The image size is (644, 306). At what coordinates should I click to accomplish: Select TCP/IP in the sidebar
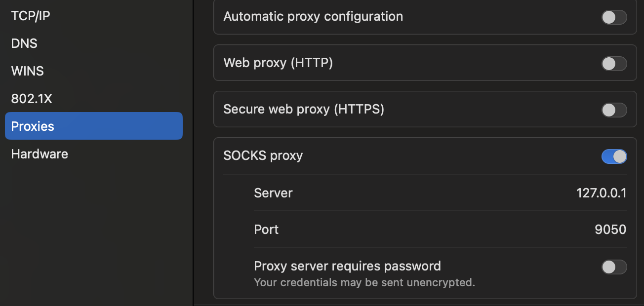pyautogui.click(x=30, y=15)
